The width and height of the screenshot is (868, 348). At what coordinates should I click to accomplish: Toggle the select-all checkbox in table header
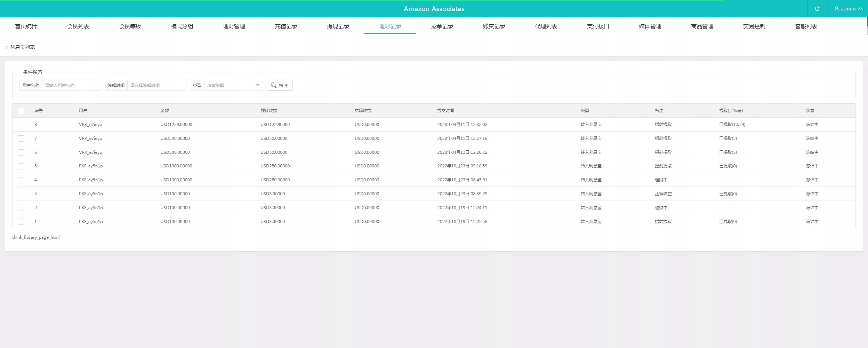tap(21, 111)
